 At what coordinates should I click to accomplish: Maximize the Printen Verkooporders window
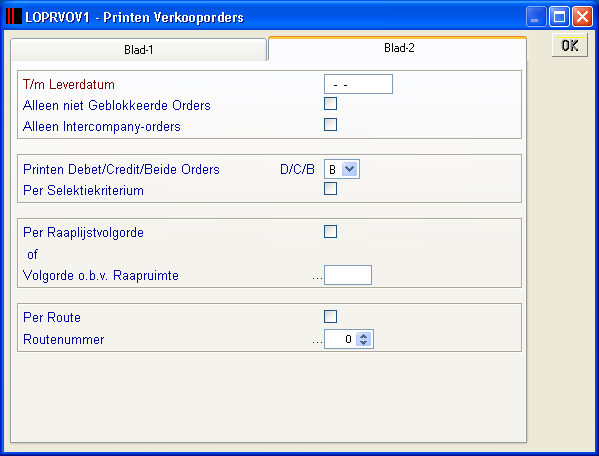pos(559,17)
